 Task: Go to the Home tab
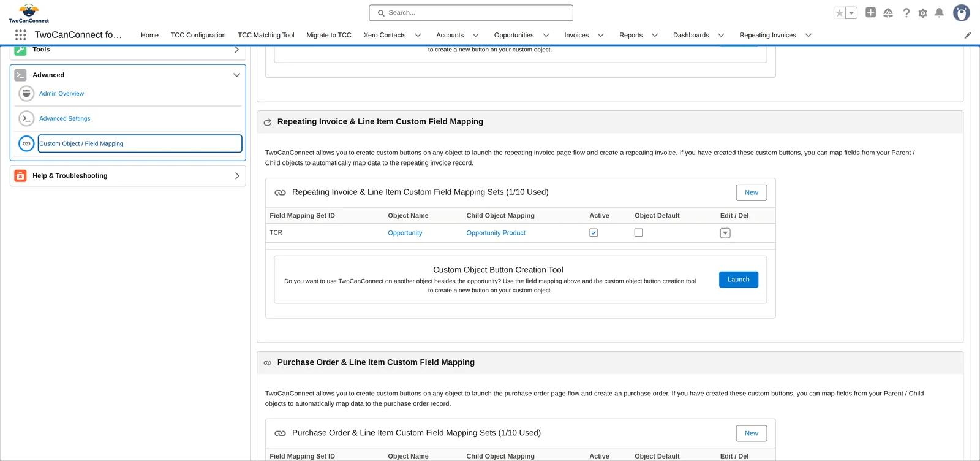149,35
